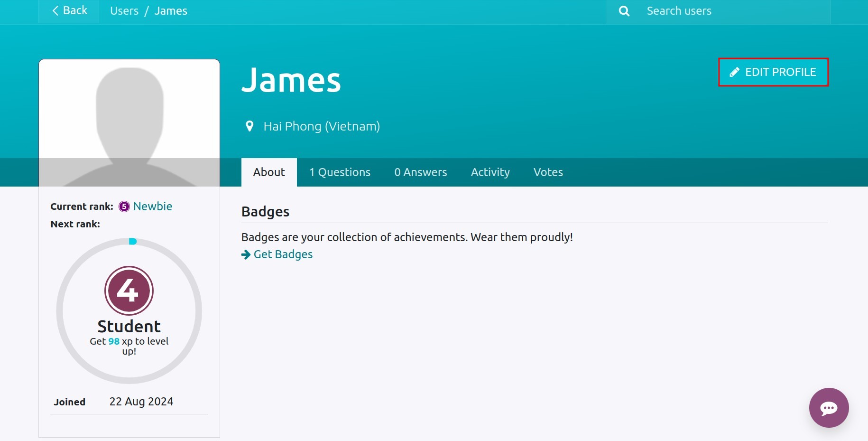Click the search magnifier icon

point(624,11)
